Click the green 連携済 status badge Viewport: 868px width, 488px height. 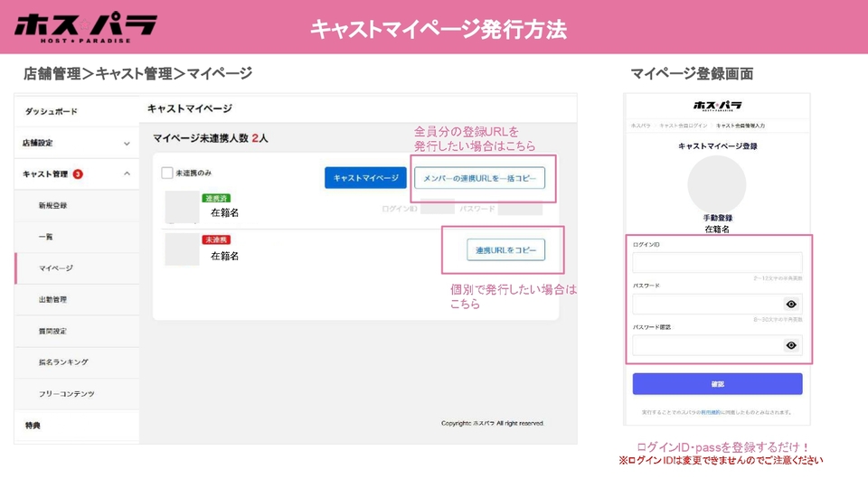tap(216, 197)
